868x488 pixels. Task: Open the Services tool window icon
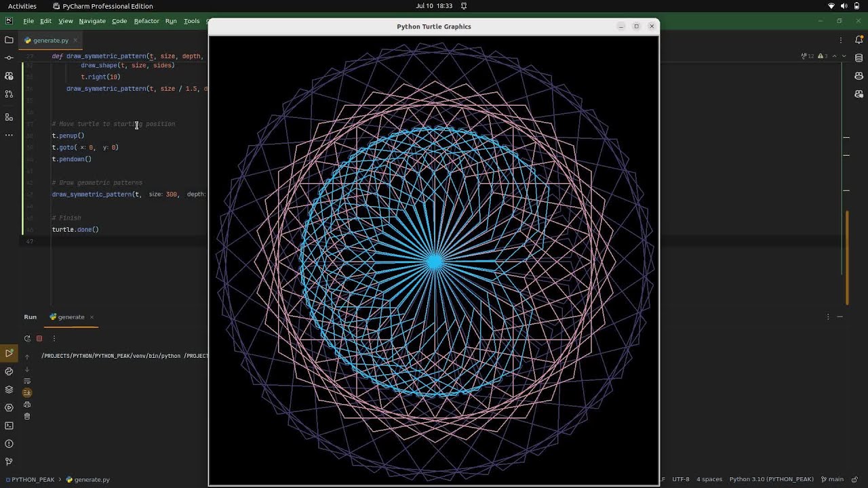9,407
